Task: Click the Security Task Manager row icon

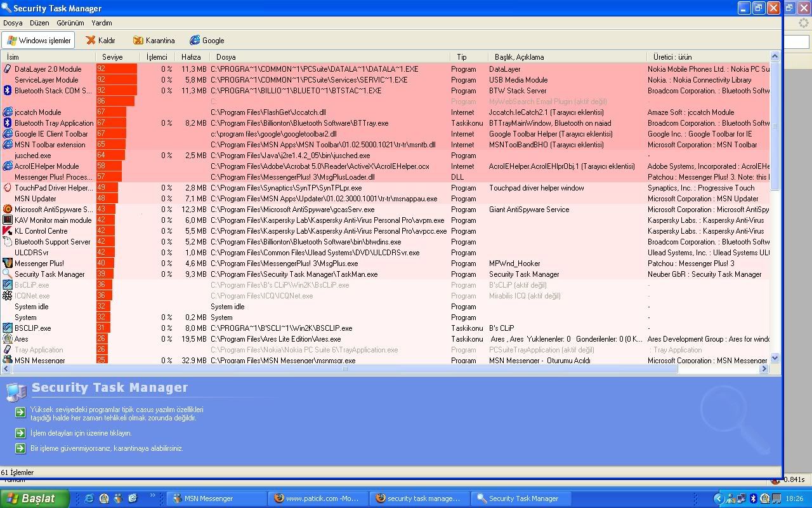Action: (x=8, y=274)
